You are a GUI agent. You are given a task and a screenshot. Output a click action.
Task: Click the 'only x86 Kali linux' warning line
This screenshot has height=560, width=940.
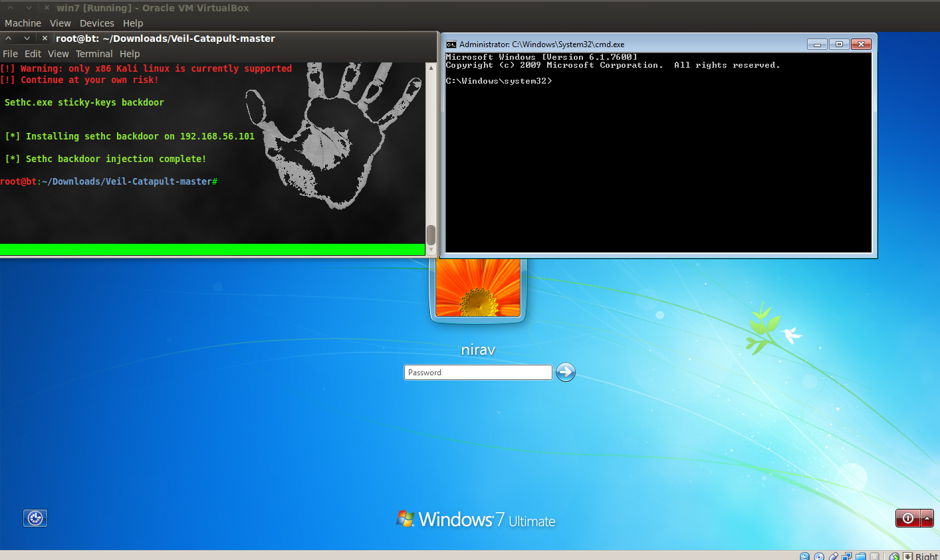pos(146,68)
